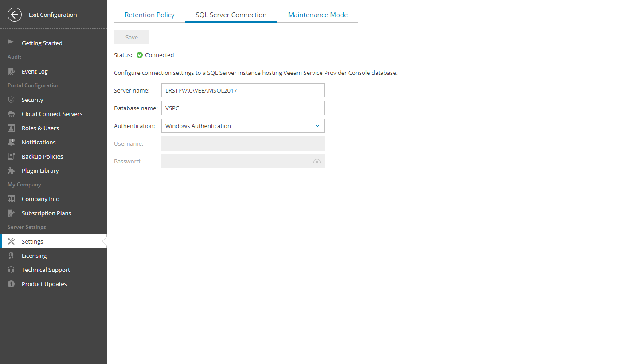Open the Plugin Library
The width and height of the screenshot is (638, 364).
(54, 170)
